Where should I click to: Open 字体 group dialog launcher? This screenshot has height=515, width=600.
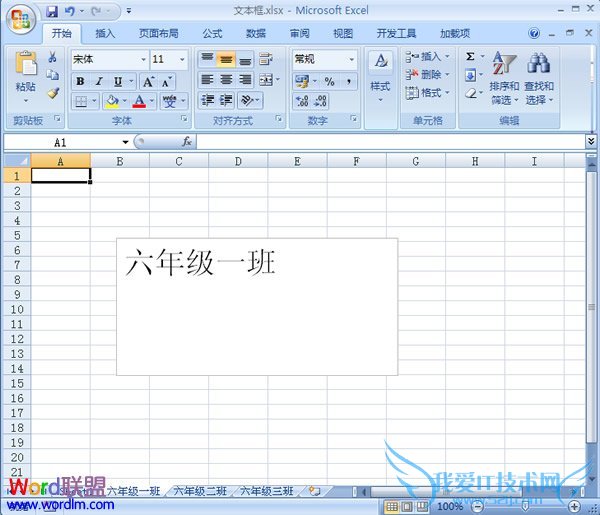(184, 119)
